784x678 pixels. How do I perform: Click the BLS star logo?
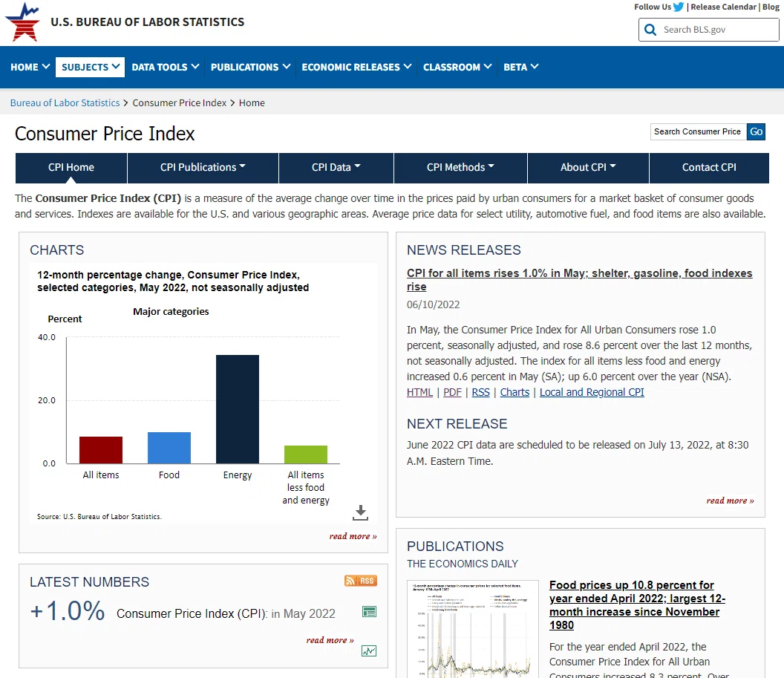(x=22, y=22)
